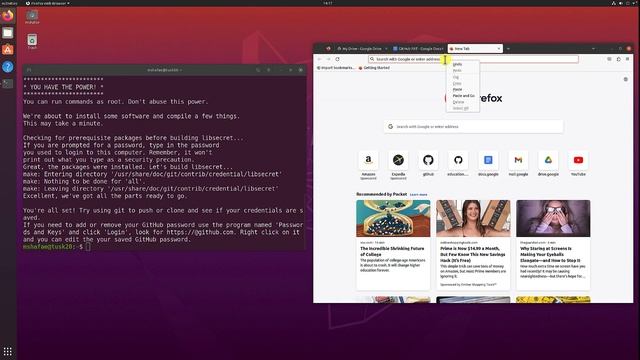The width and height of the screenshot is (640, 360).
Task: Click the Firefox forward arrow
Action: [x=328, y=59]
